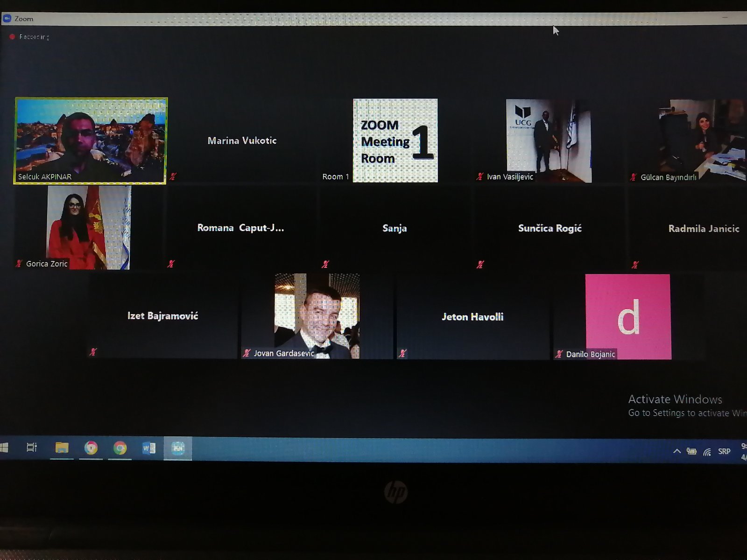Select Gorica Zoric's video tile

[89, 227]
